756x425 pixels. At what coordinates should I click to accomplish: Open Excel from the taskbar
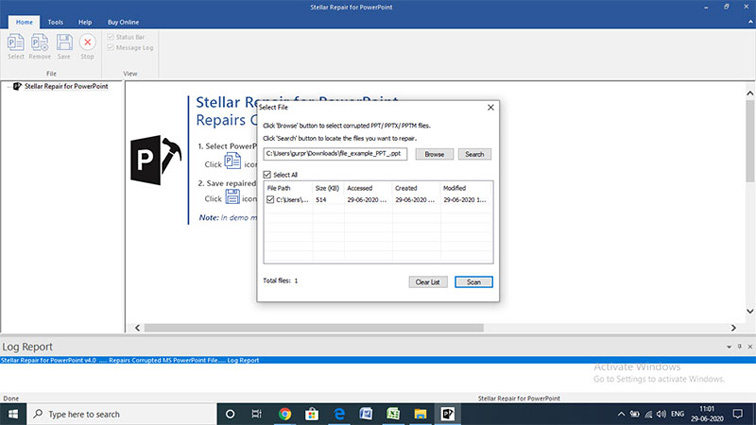(x=393, y=414)
